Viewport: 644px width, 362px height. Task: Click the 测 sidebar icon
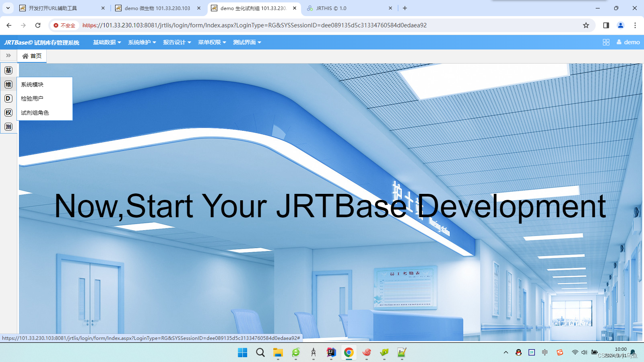[8, 127]
